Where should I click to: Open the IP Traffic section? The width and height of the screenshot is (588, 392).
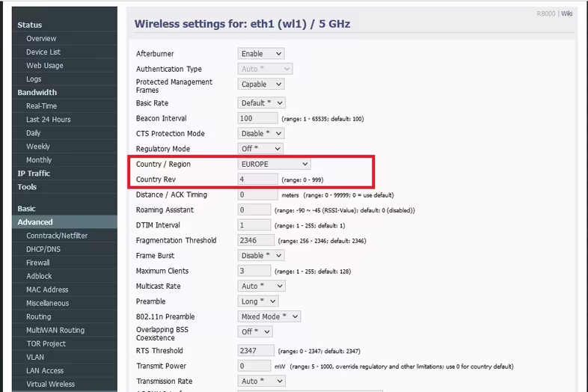click(34, 174)
